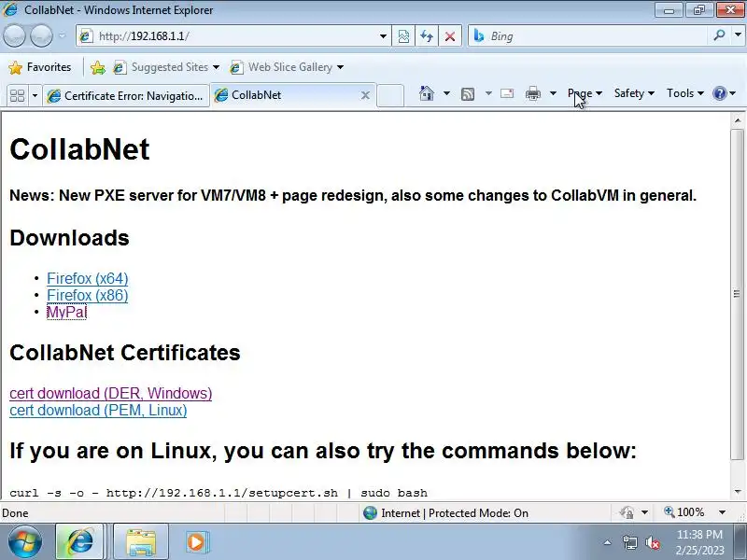Select the CollabNet tab
747x560 pixels.
(286, 95)
